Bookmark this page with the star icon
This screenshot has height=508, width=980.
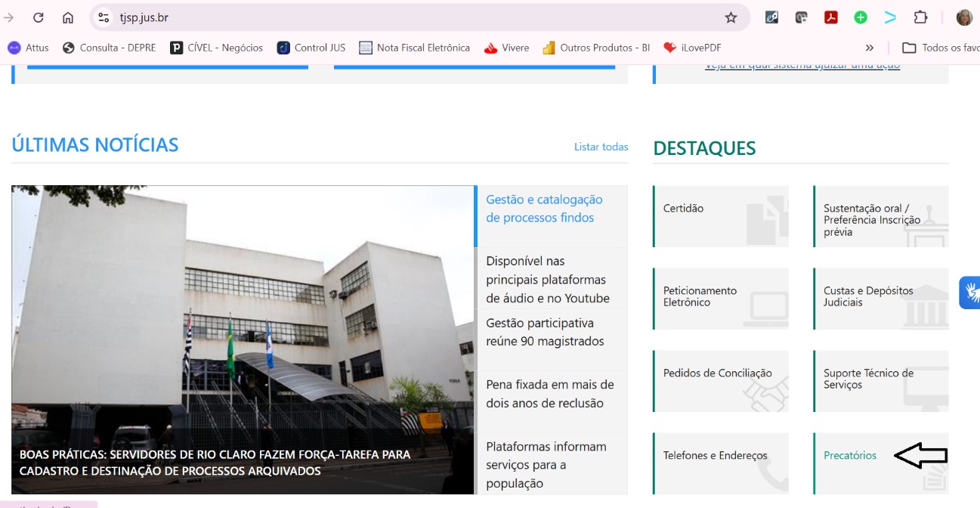click(731, 17)
